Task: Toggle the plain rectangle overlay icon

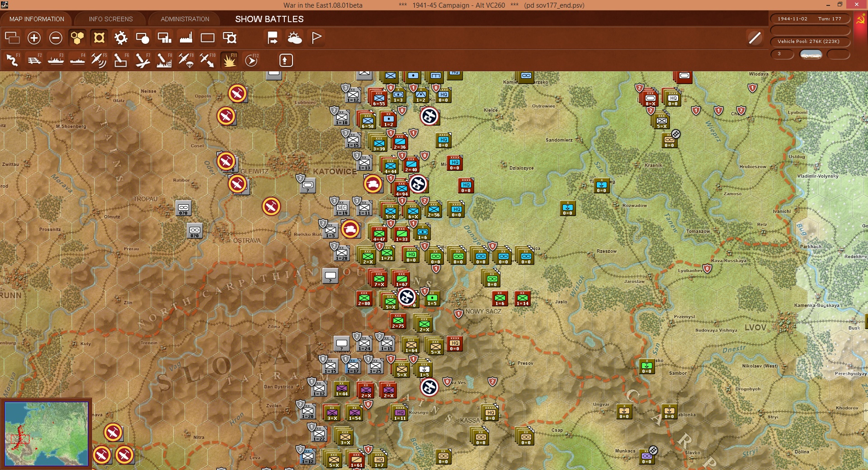Action: pos(208,38)
